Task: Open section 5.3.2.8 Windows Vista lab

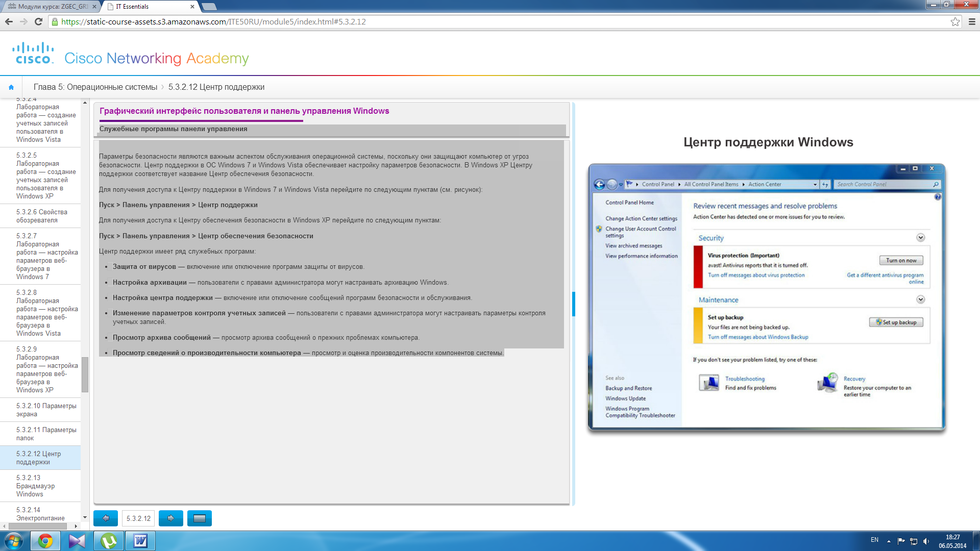Action: coord(40,313)
